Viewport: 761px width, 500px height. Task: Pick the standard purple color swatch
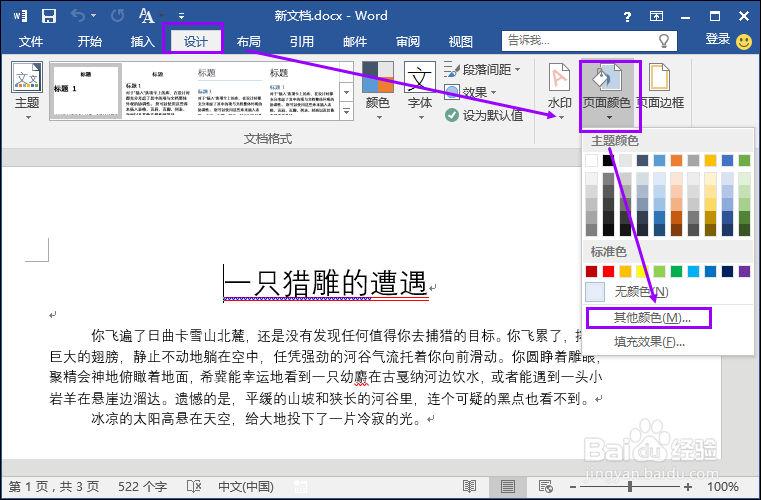coord(744,271)
